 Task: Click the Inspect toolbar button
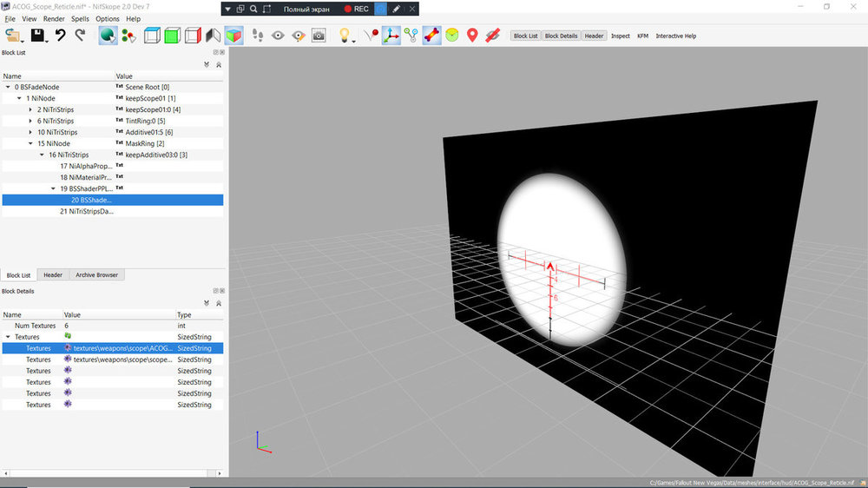coord(620,36)
